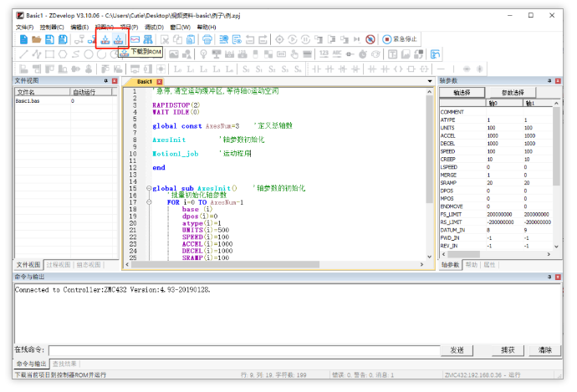Open the 编辑(E) menu

pos(79,28)
